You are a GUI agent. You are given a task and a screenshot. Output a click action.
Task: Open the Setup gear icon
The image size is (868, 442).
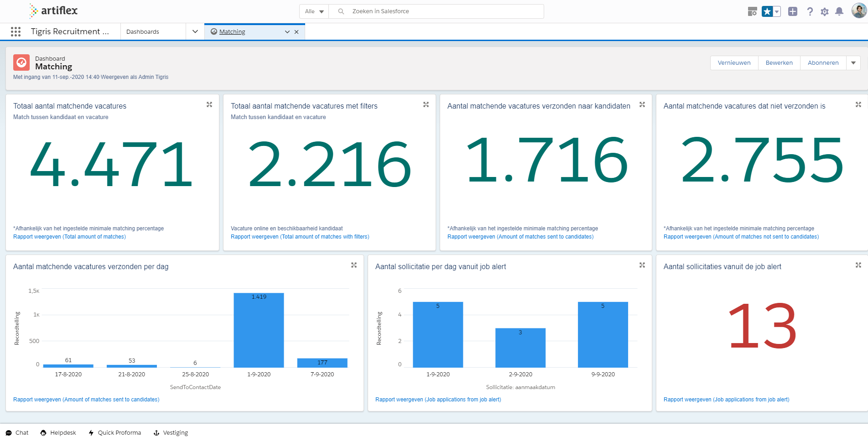pyautogui.click(x=824, y=11)
